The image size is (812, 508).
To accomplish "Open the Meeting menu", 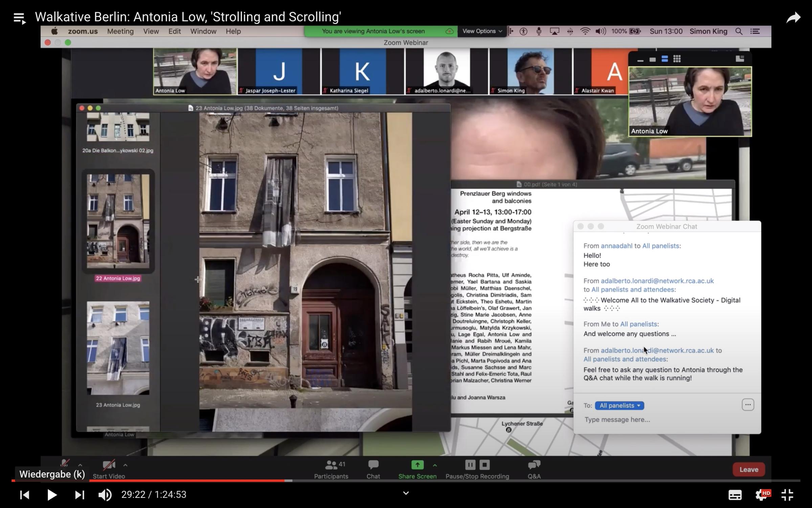I will tap(120, 31).
